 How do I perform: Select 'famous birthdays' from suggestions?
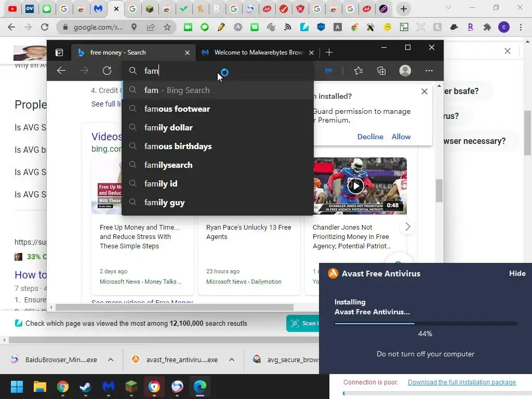pos(218,146)
